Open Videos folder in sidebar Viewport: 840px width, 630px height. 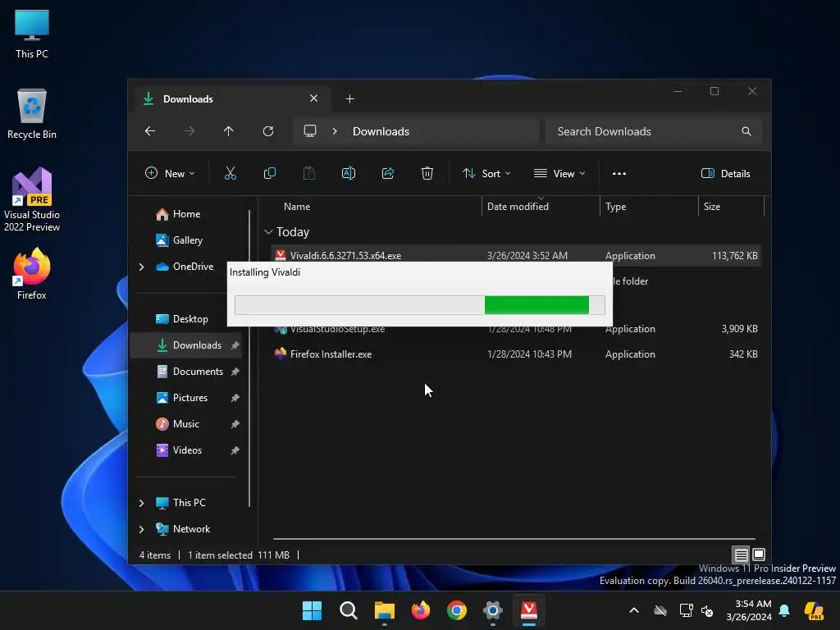[186, 450]
